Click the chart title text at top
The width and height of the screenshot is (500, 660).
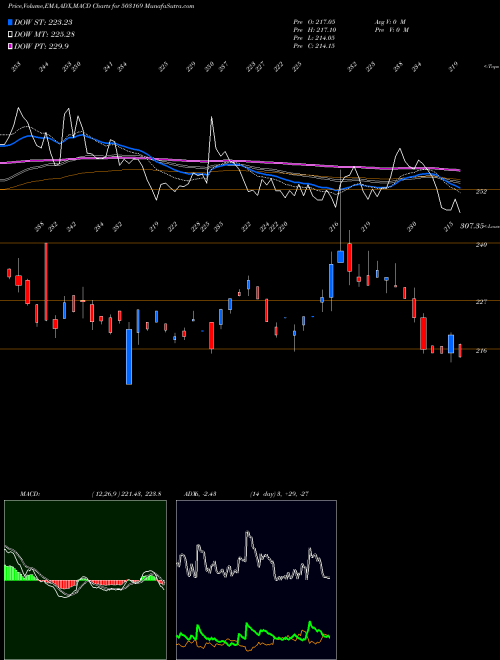coord(101,6)
